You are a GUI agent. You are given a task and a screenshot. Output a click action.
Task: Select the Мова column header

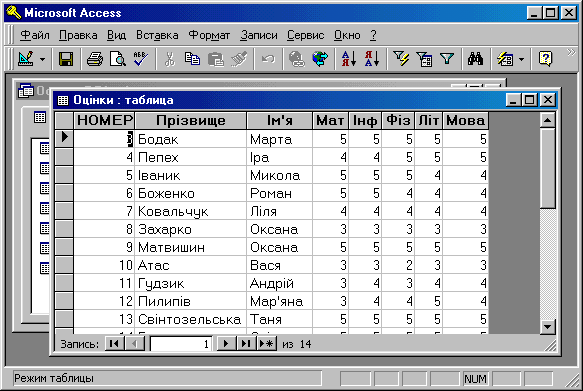pyautogui.click(x=466, y=120)
